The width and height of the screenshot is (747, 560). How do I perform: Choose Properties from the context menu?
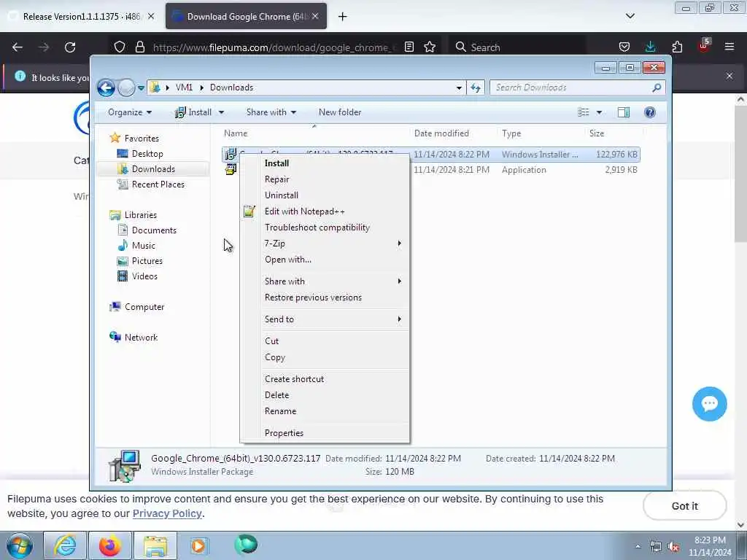[325, 433]
